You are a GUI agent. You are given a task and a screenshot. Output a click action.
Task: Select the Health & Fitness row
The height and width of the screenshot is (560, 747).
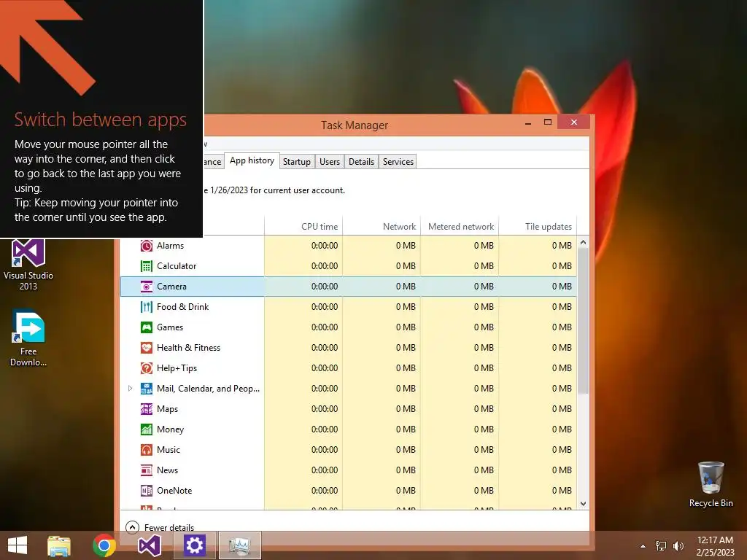tap(348, 348)
